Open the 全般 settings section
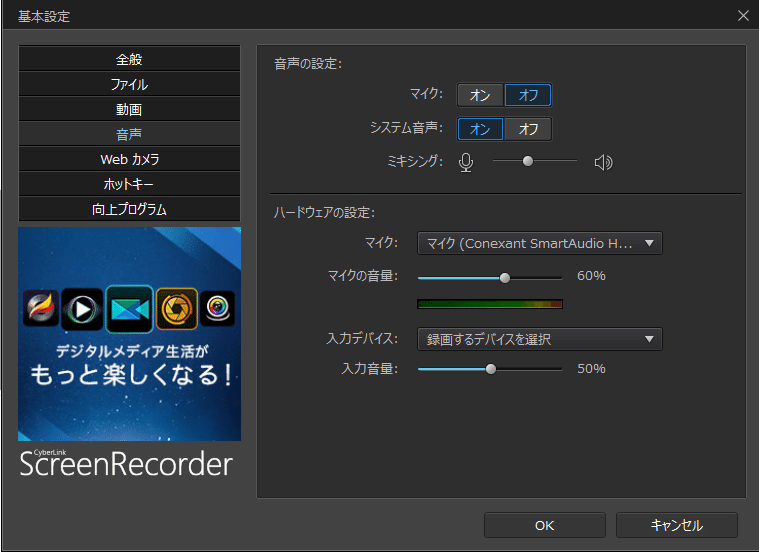The image size is (759, 552). tap(129, 59)
